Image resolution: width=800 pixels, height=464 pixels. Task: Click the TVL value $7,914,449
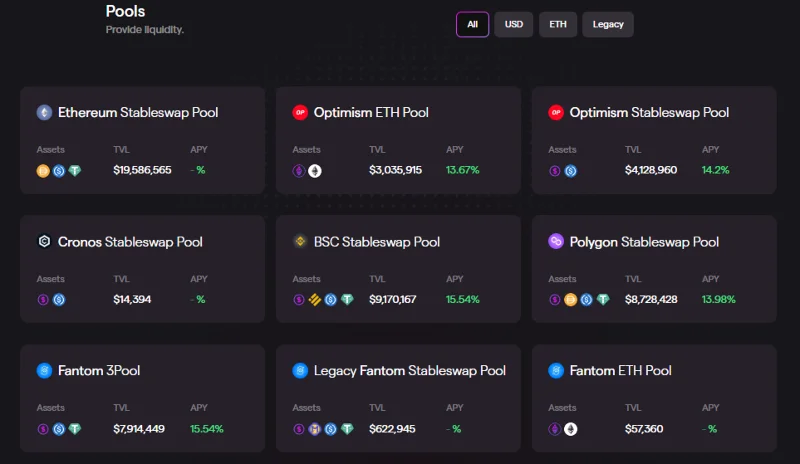tap(139, 429)
